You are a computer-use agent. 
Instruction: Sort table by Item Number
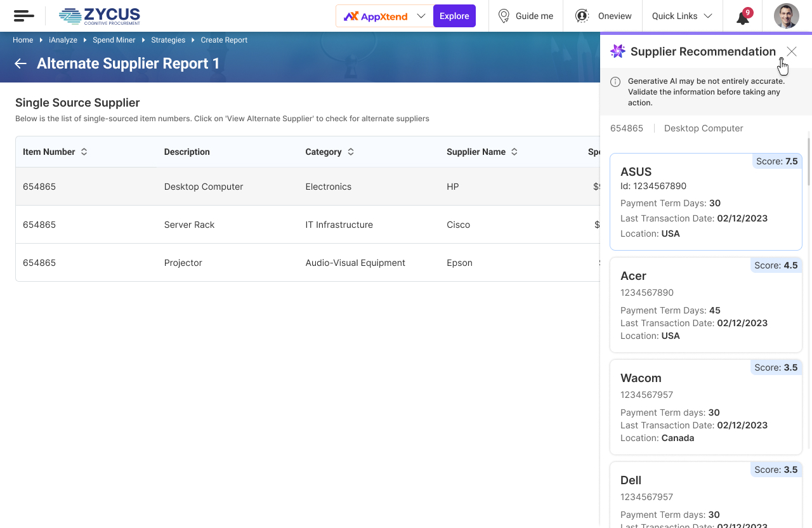tap(84, 152)
